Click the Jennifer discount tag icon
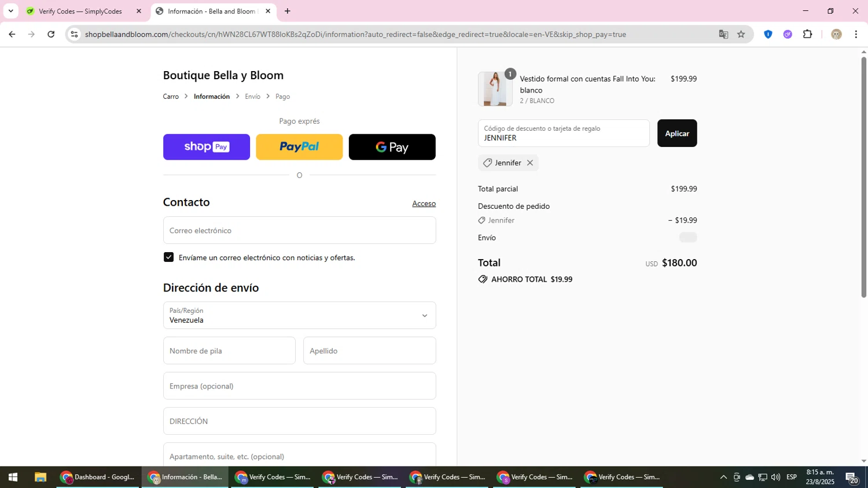 pyautogui.click(x=487, y=163)
